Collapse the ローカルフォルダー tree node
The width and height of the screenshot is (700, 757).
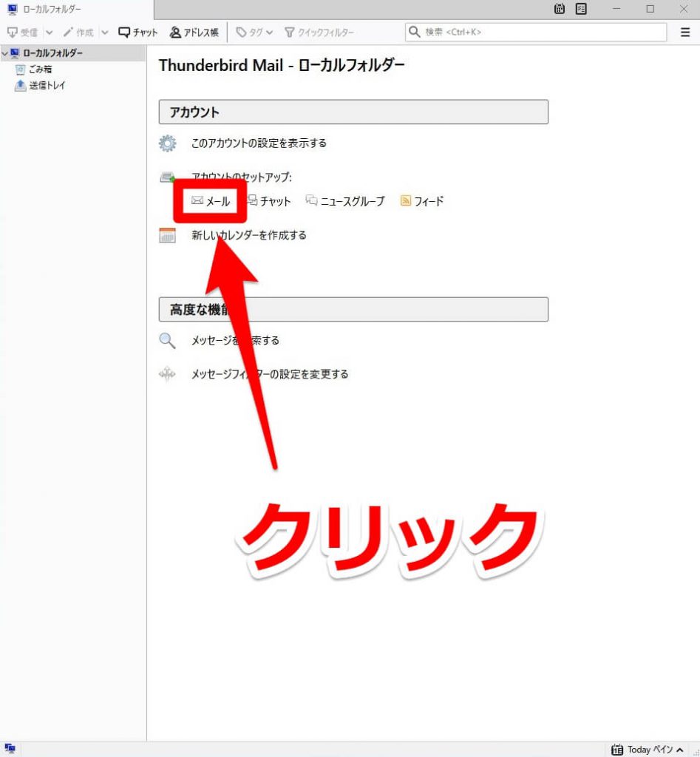click(5, 53)
